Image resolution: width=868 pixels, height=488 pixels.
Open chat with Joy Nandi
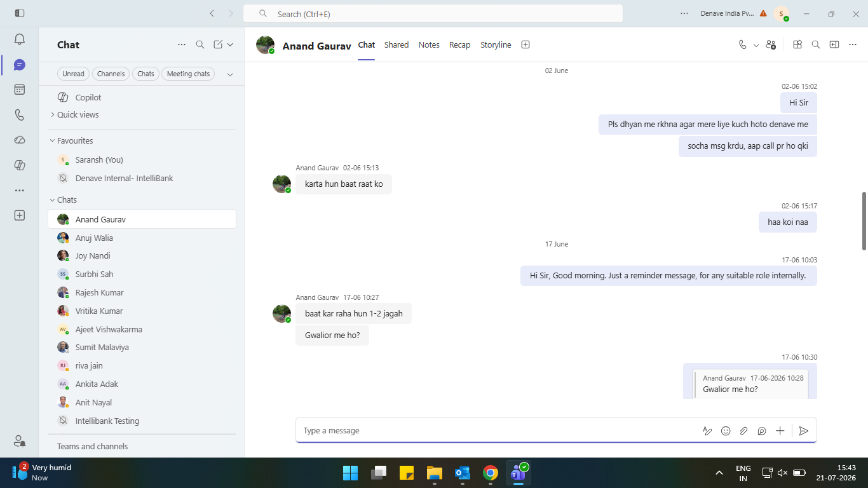[x=142, y=256]
